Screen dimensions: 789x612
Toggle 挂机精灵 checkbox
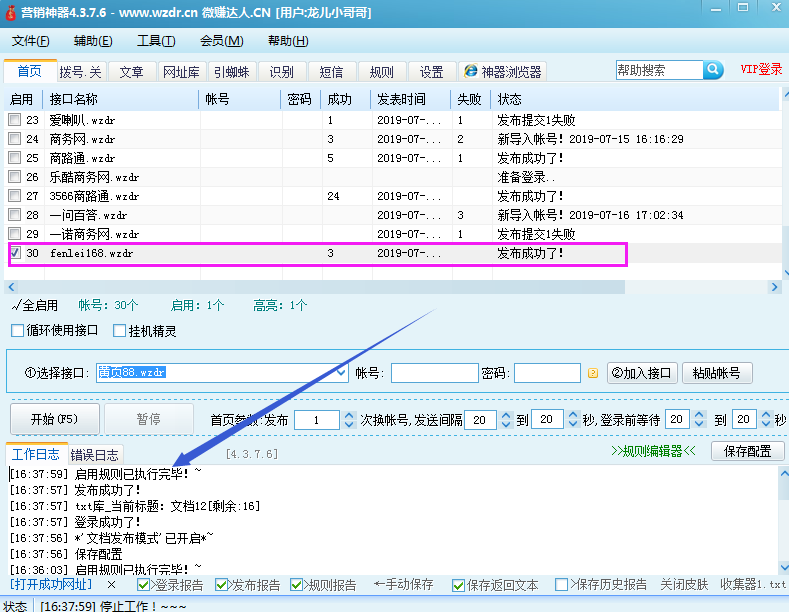pyautogui.click(x=119, y=331)
